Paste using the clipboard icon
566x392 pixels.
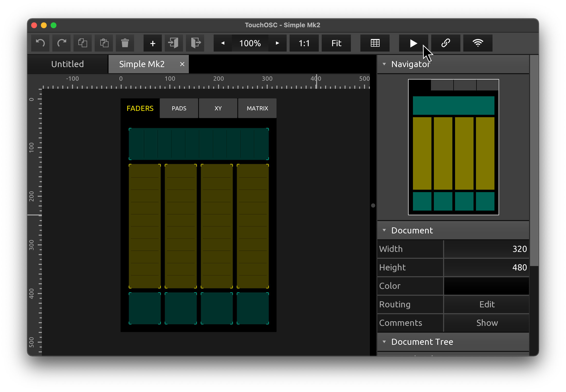click(x=104, y=43)
